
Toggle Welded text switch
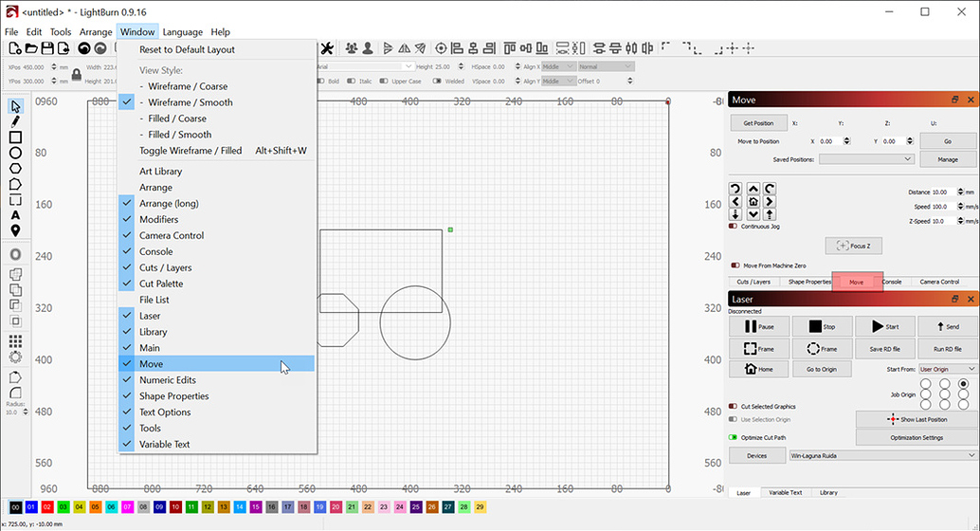coord(437,82)
